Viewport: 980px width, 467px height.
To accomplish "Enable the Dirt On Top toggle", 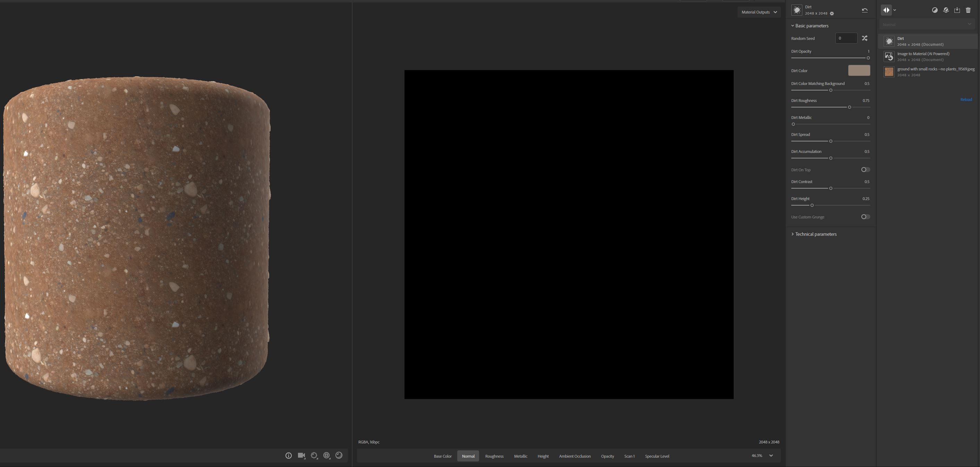I will tap(865, 170).
